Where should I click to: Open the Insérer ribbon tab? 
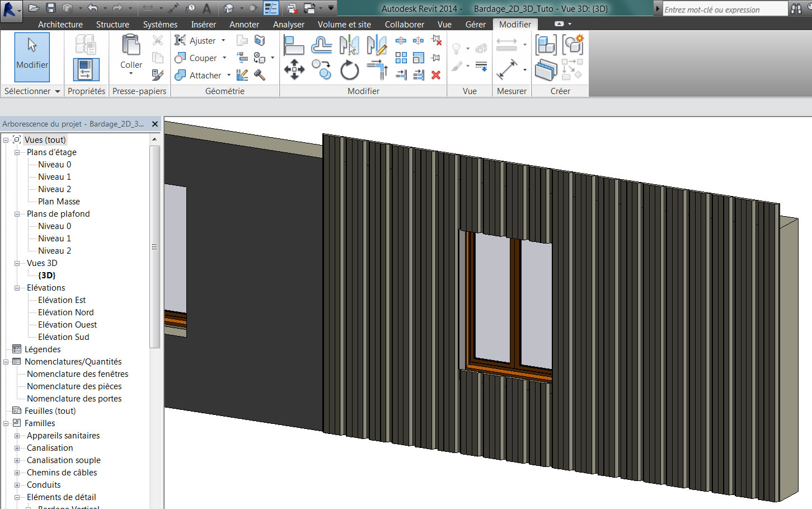click(203, 24)
